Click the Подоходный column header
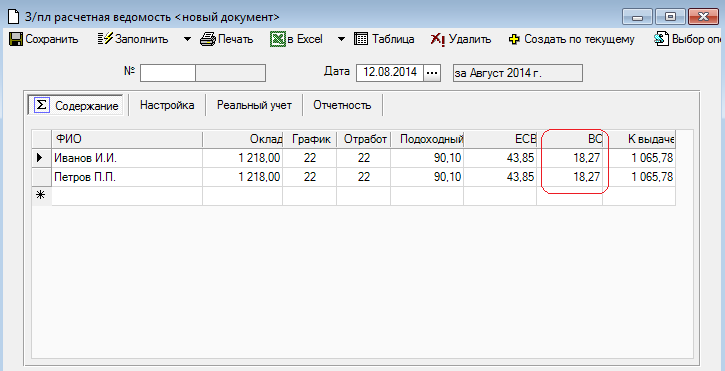The image size is (725, 371). [427, 139]
